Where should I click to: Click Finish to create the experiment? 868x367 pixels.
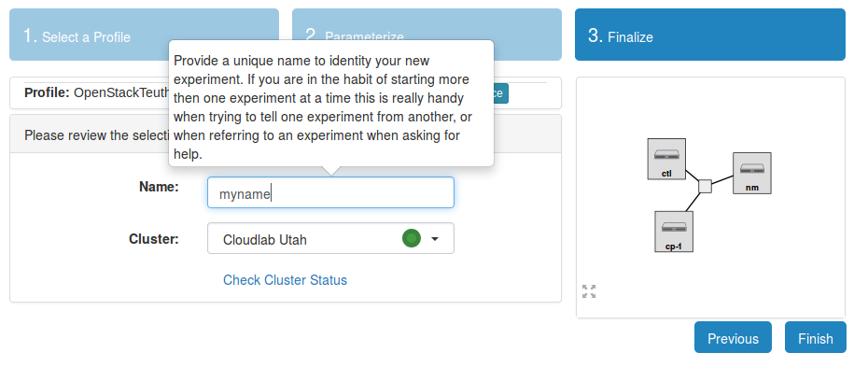tap(816, 337)
